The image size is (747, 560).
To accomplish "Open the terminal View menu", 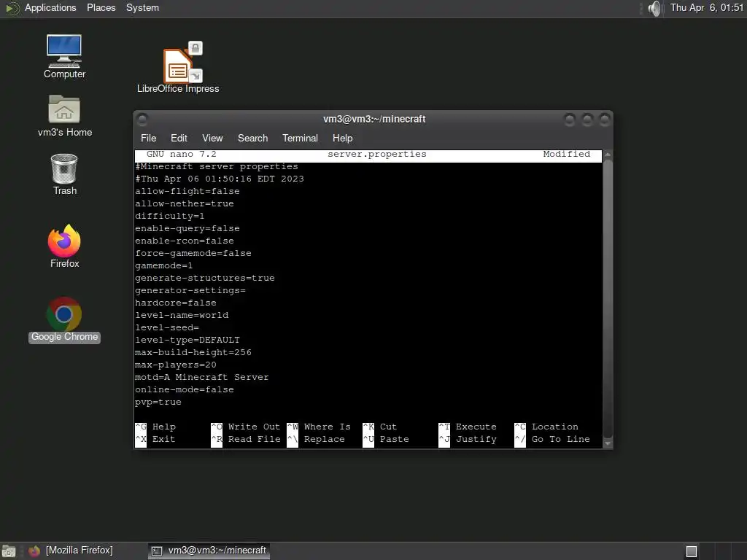I will tap(212, 138).
